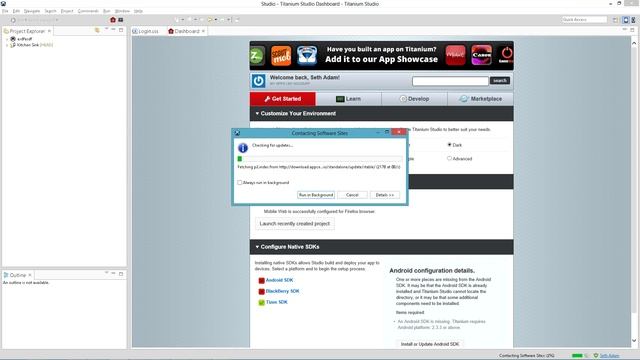Close the Dashboard tab

(203, 31)
